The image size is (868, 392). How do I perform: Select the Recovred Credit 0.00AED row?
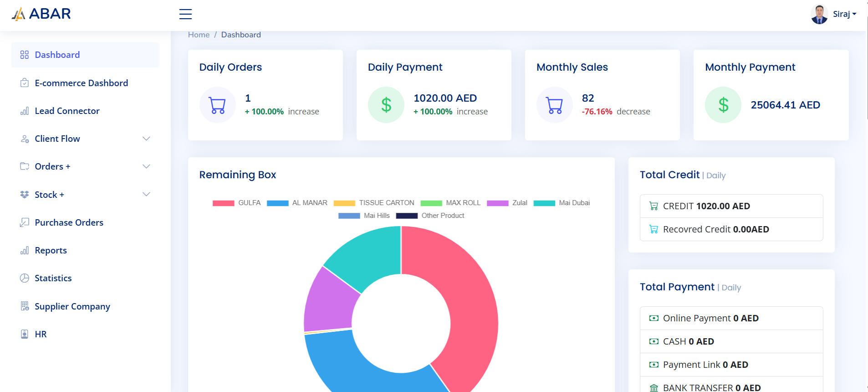click(731, 229)
